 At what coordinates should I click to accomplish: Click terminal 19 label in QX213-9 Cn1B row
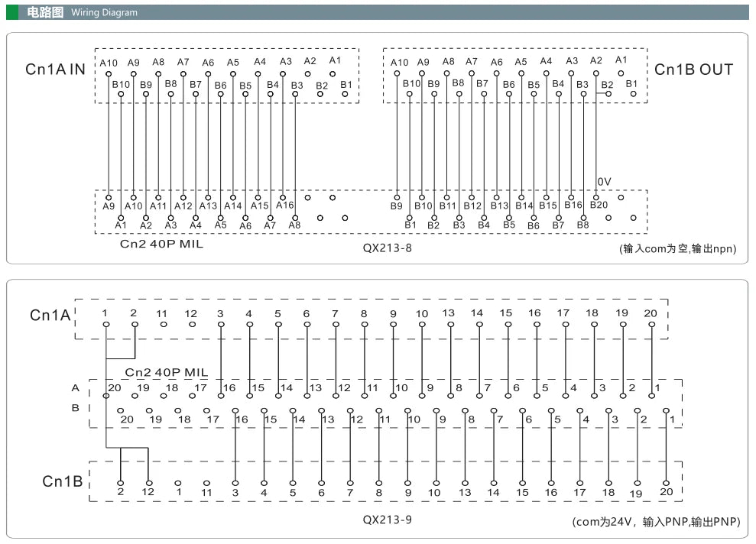(x=636, y=494)
